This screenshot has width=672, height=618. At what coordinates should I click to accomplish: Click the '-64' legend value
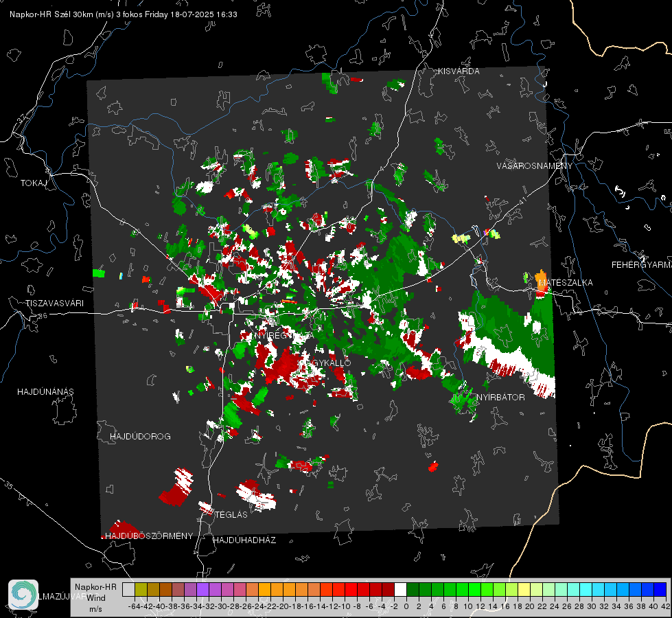click(x=134, y=606)
